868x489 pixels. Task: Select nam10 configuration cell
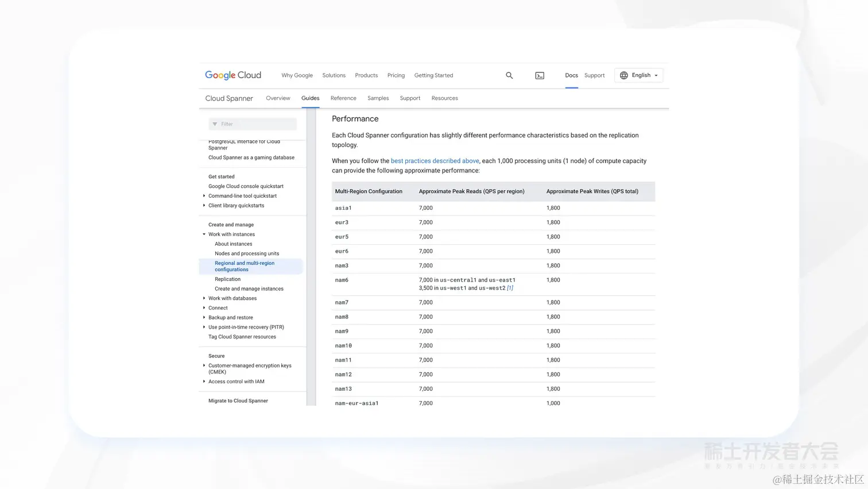343,345
